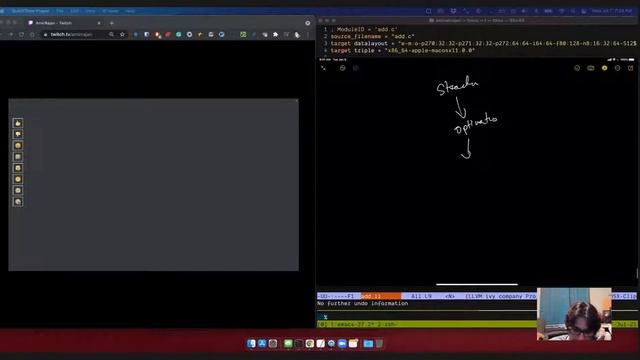The height and width of the screenshot is (360, 640).
Task: Click the thumbs up reaction icon
Action: [18, 123]
